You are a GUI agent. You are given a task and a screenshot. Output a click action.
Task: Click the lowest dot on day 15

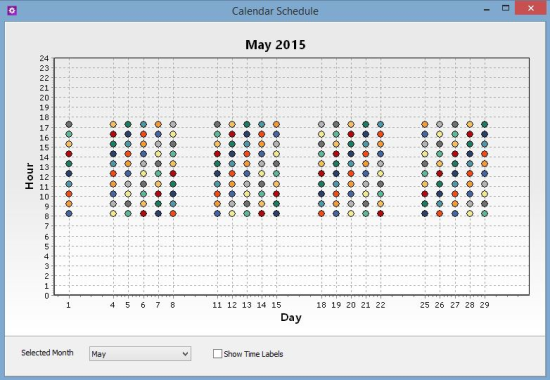click(x=276, y=213)
